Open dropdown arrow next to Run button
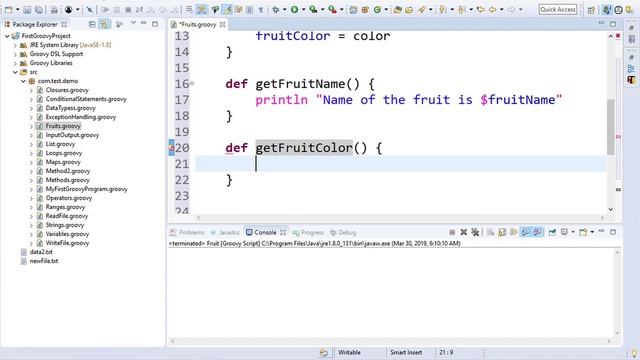This screenshot has height=360, width=640. pyautogui.click(x=303, y=9)
